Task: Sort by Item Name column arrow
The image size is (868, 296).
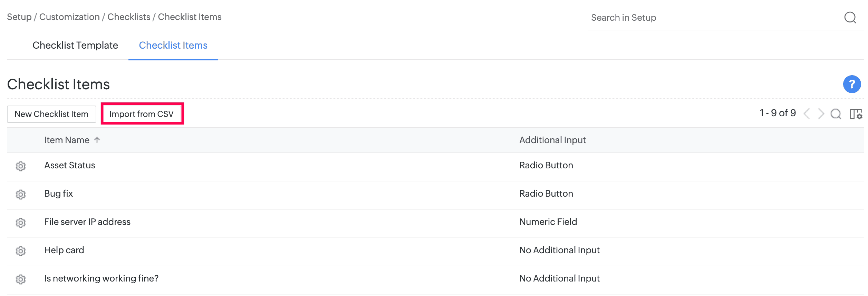Action: coord(97,140)
